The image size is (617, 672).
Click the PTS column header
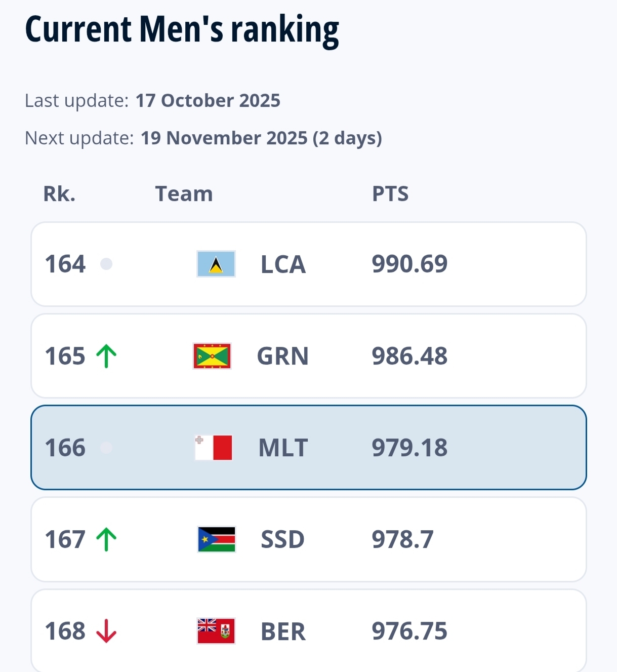coord(390,194)
